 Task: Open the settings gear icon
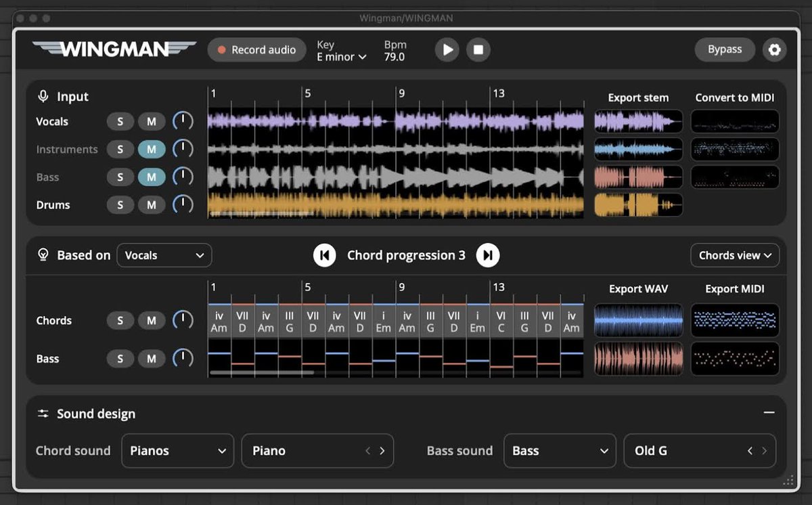[775, 49]
